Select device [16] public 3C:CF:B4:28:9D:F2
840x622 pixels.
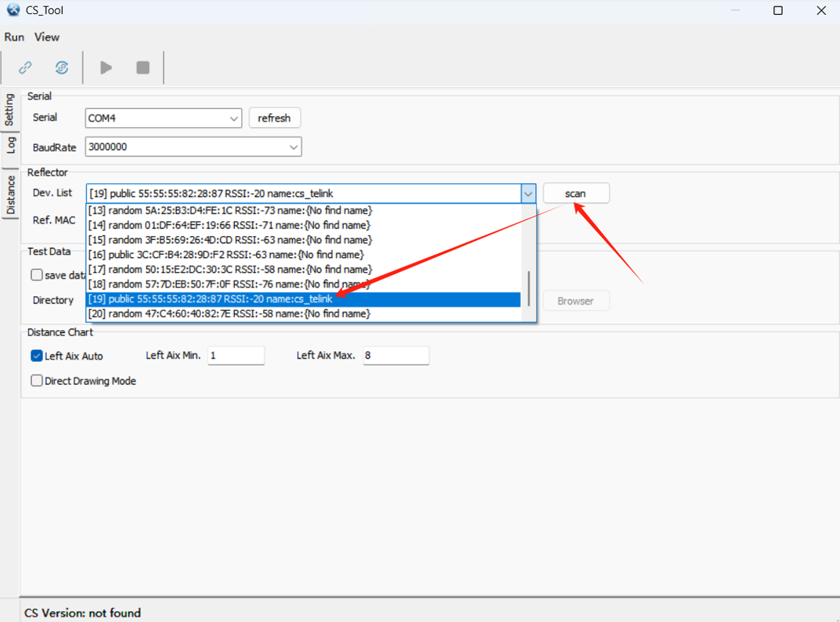(x=226, y=254)
